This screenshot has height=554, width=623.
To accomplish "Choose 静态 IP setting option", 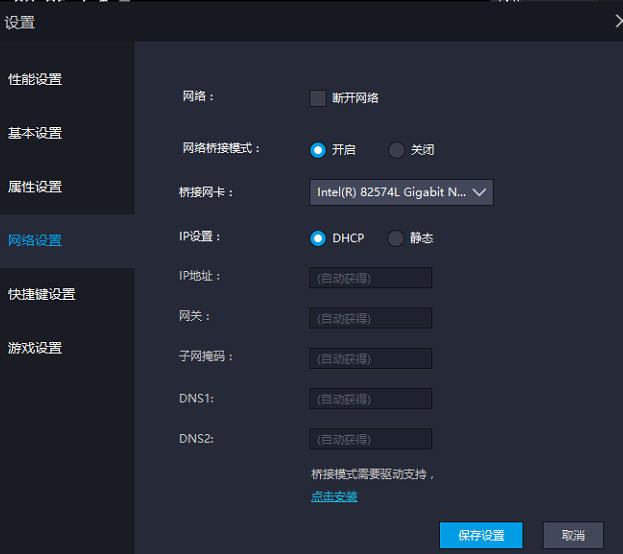I will coord(396,238).
